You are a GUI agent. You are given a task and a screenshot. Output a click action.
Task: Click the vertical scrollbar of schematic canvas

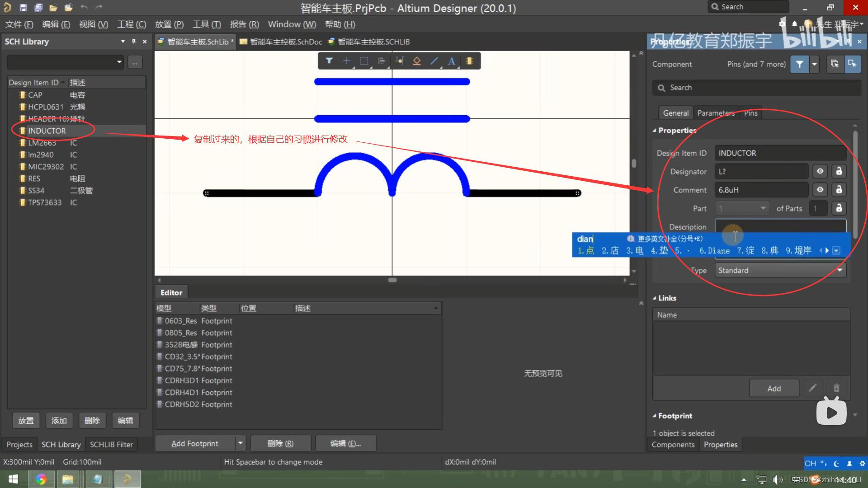(634, 163)
